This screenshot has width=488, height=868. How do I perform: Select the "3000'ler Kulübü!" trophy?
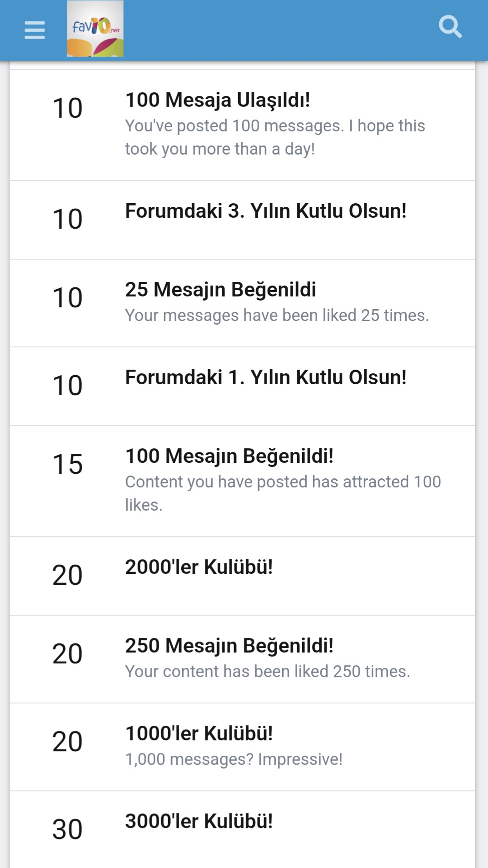[199, 821]
